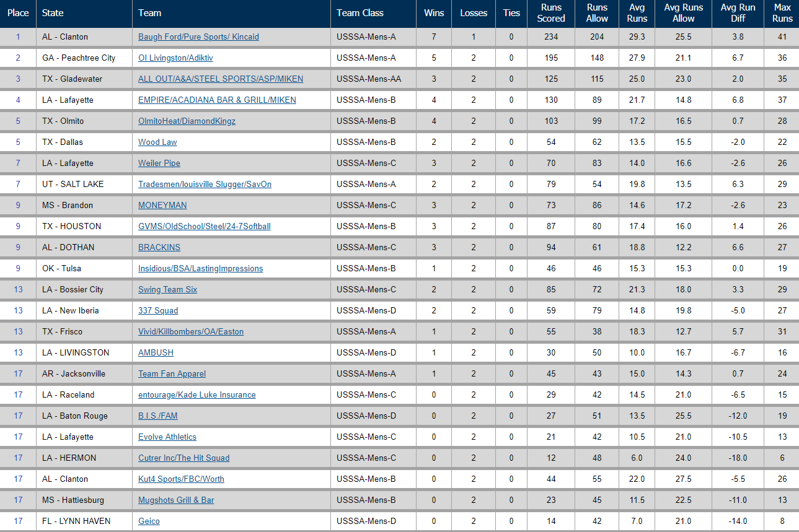Image resolution: width=799 pixels, height=532 pixels.
Task: Open Cutrer Inc/The Hit Squad link
Action: pyautogui.click(x=183, y=458)
